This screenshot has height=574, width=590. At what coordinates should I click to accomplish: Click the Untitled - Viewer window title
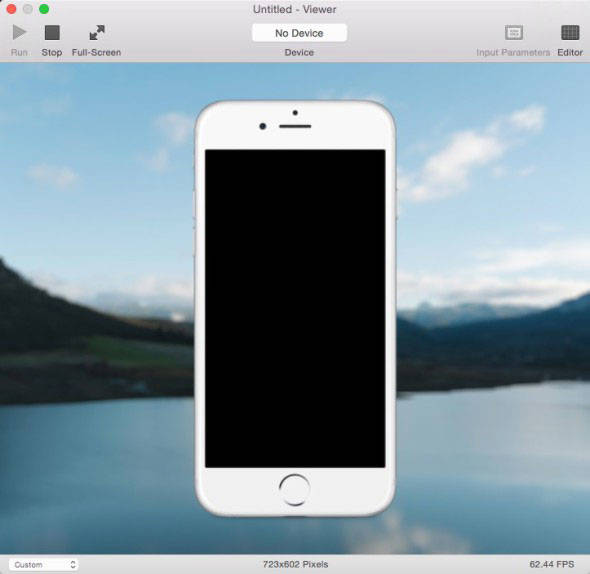point(295,9)
